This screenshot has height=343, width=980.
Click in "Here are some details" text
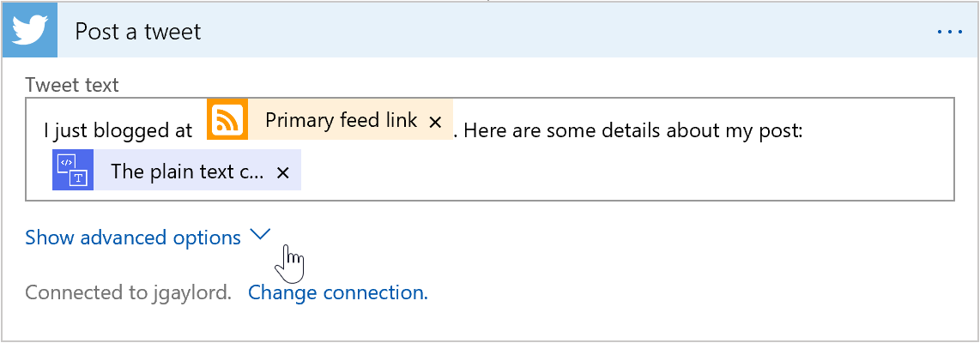(588, 131)
